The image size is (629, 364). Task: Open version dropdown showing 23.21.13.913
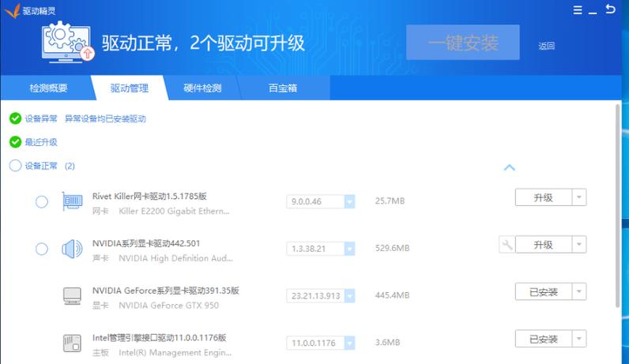(349, 296)
